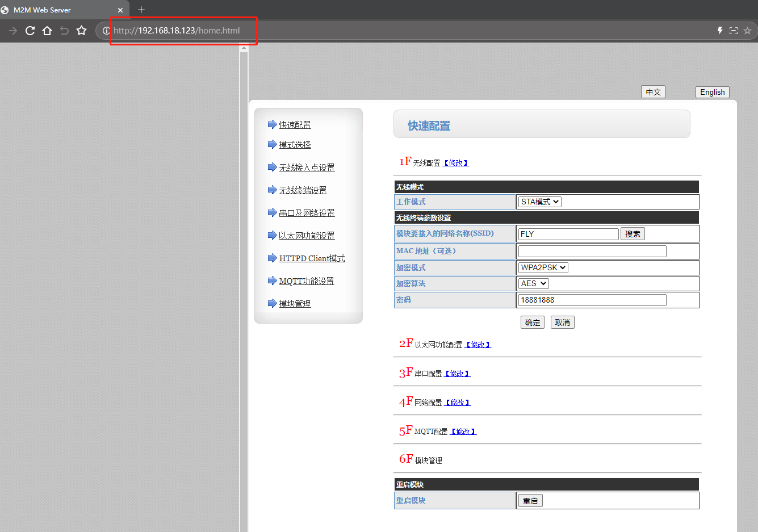Image resolution: width=758 pixels, height=532 pixels.
Task: Click the lightning bolt icon in address bar
Action: [x=720, y=31]
